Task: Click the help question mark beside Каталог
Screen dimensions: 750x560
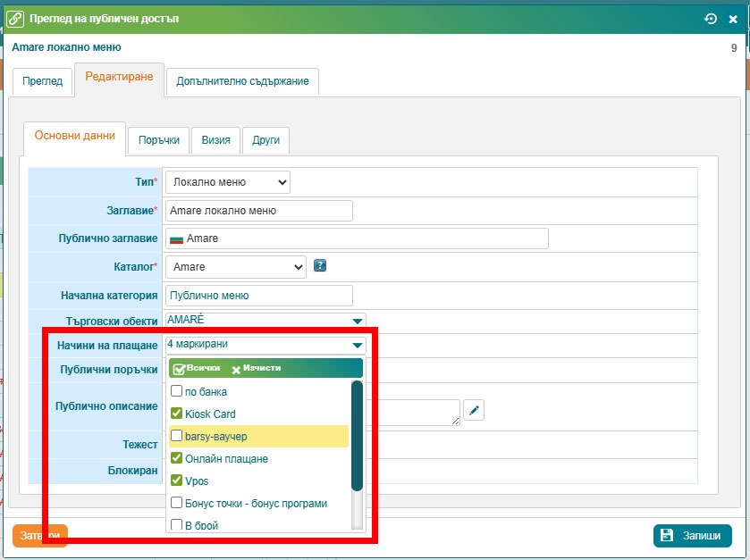Action: click(x=320, y=265)
